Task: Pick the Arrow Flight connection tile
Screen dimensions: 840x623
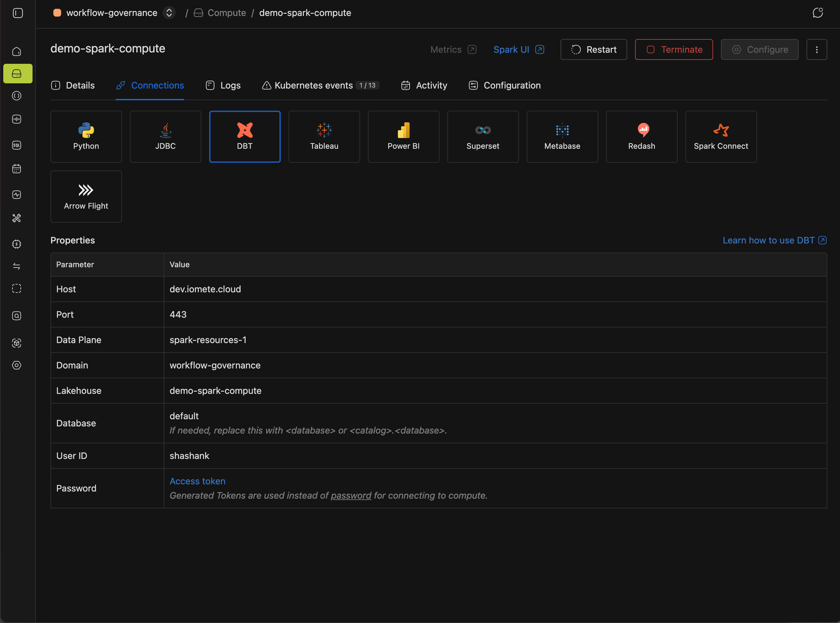Action: coord(86,197)
